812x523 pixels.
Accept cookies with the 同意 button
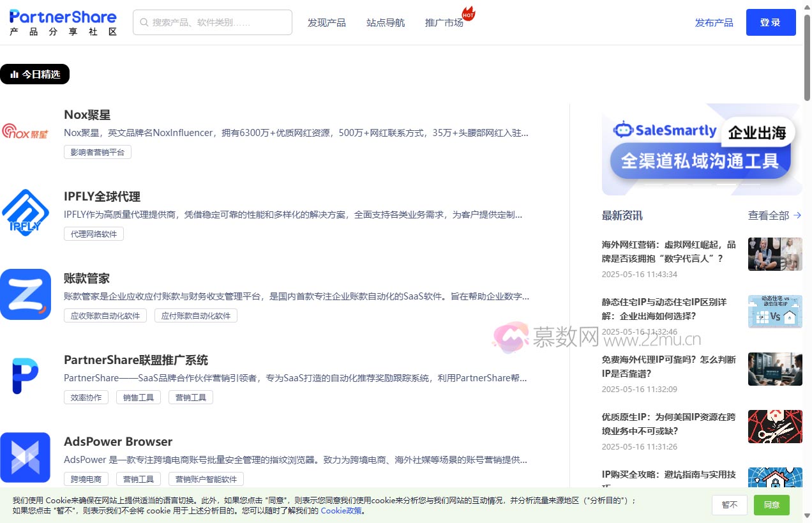point(771,505)
